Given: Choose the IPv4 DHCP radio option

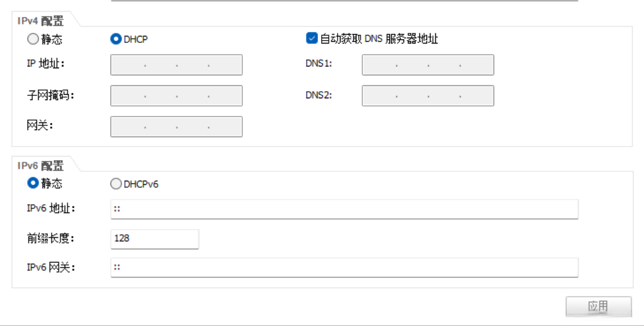Looking at the screenshot, I should point(116,39).
